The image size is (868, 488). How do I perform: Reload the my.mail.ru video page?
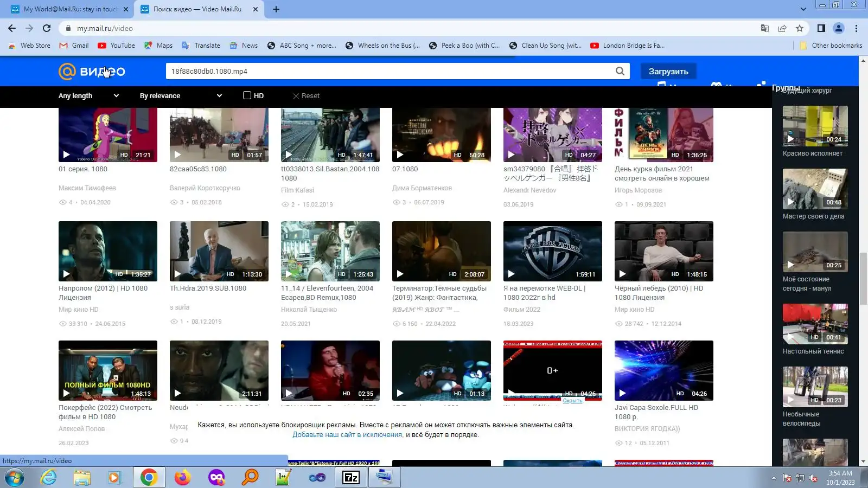(47, 28)
